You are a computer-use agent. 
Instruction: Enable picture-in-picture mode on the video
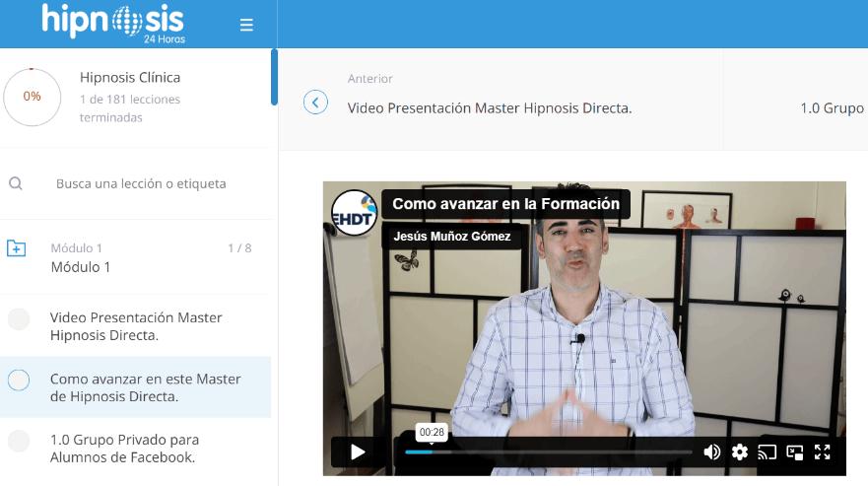point(795,451)
